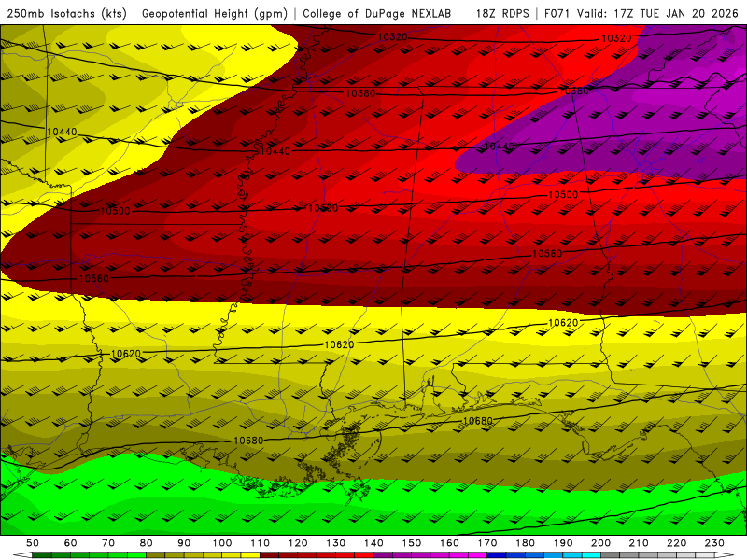Click the bright green colorbar swatch above 80
The image size is (747, 560).
[136, 555]
